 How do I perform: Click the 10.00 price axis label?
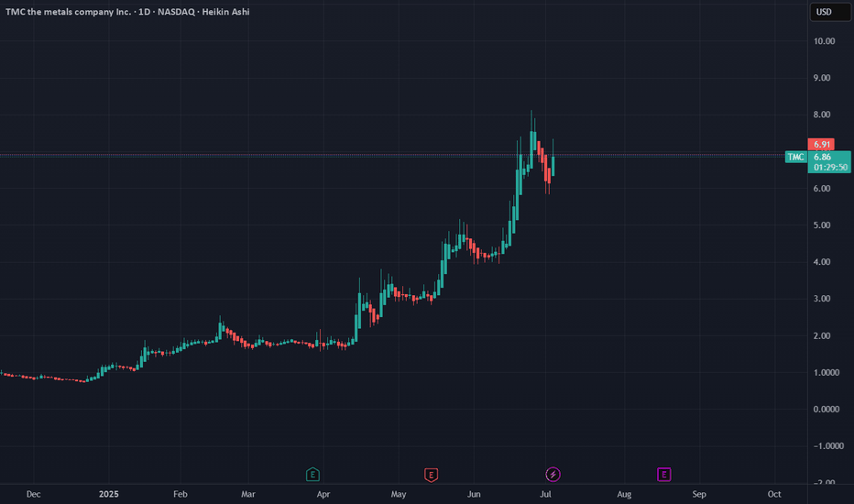[824, 41]
